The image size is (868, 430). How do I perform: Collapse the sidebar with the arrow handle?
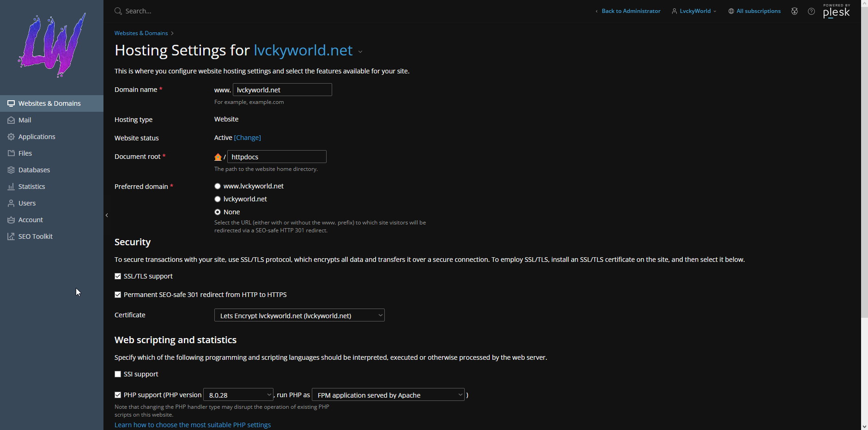(x=107, y=215)
